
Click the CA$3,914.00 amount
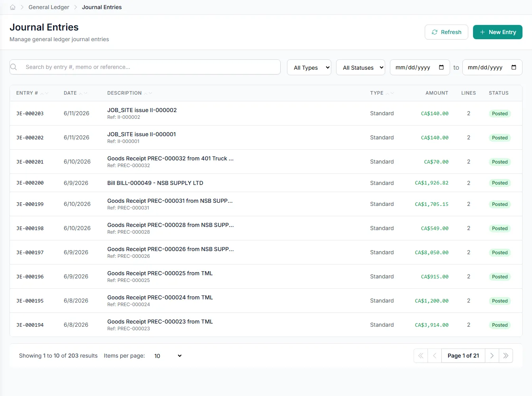(431, 325)
